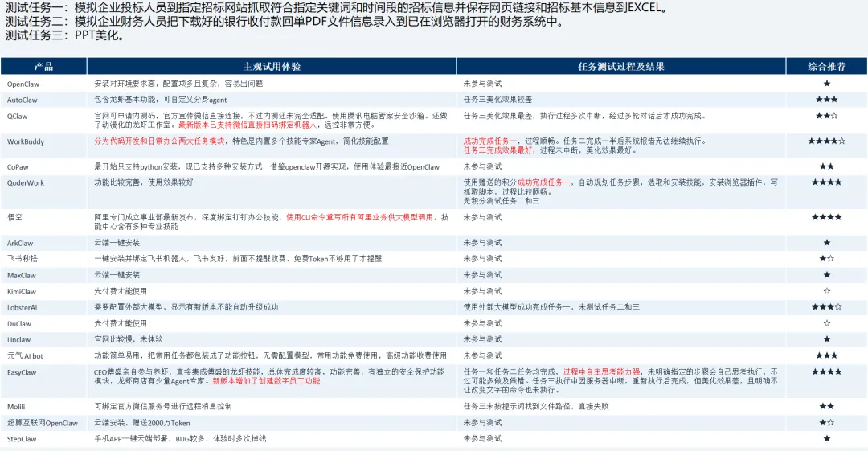Click the 'QoderWork' product name
Screen dimensions: 868x451
click(x=26, y=183)
